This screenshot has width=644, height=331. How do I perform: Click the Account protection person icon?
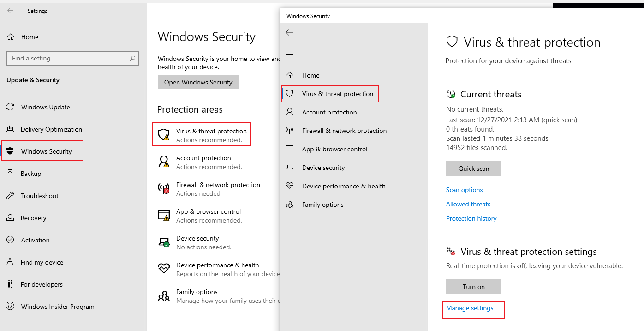tap(289, 112)
